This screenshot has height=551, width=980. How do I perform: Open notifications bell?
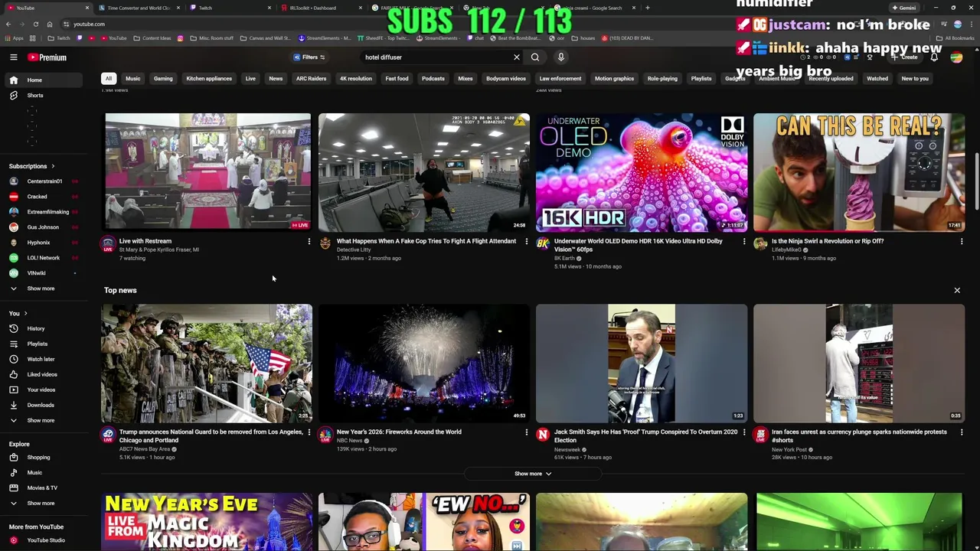pyautogui.click(x=934, y=57)
